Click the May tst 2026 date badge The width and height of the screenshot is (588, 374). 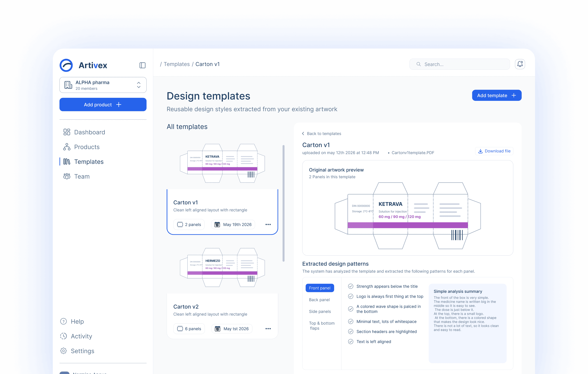tap(232, 329)
